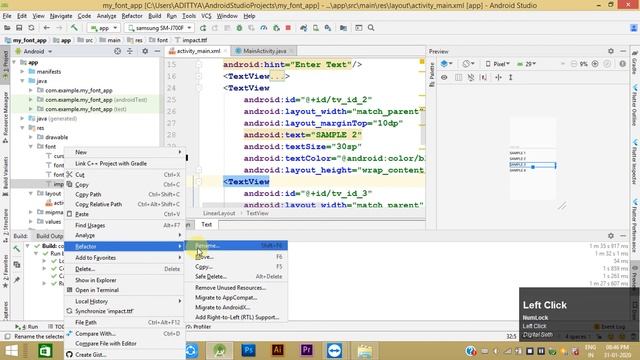Click the Sync refresh toolbar icon
This screenshot has width=640, height=360.
(x=31, y=28)
